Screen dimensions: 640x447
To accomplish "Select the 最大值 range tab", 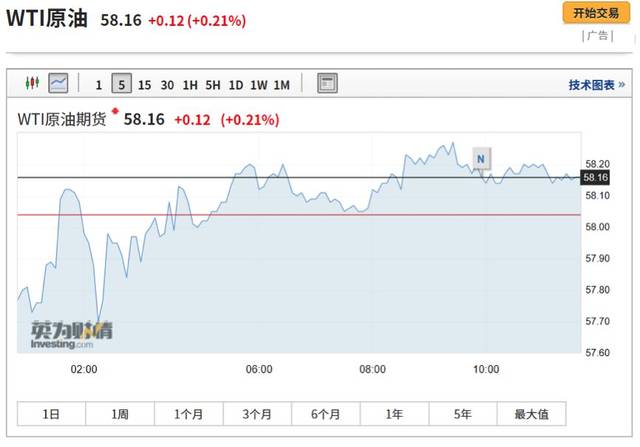I will [x=533, y=414].
